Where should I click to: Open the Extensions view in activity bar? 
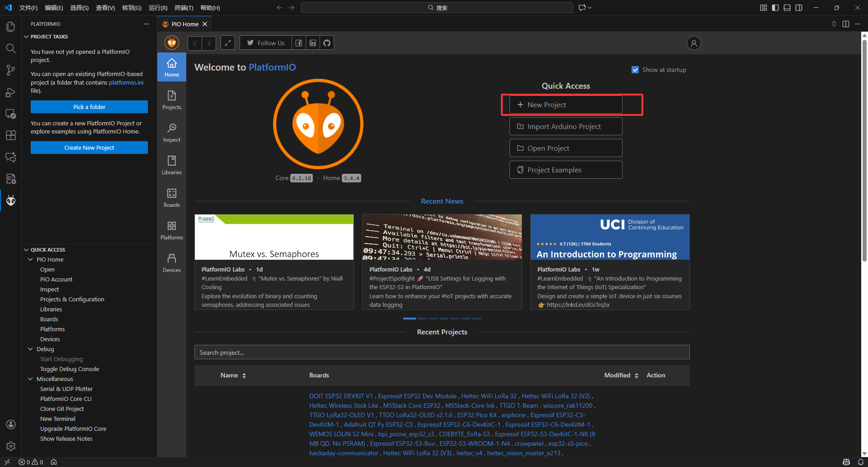[11, 135]
